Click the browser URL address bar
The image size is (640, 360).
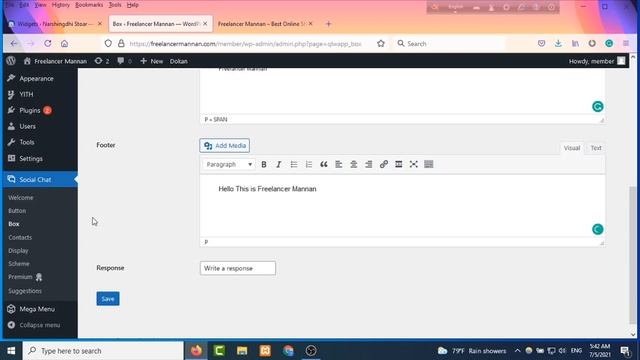[245, 44]
